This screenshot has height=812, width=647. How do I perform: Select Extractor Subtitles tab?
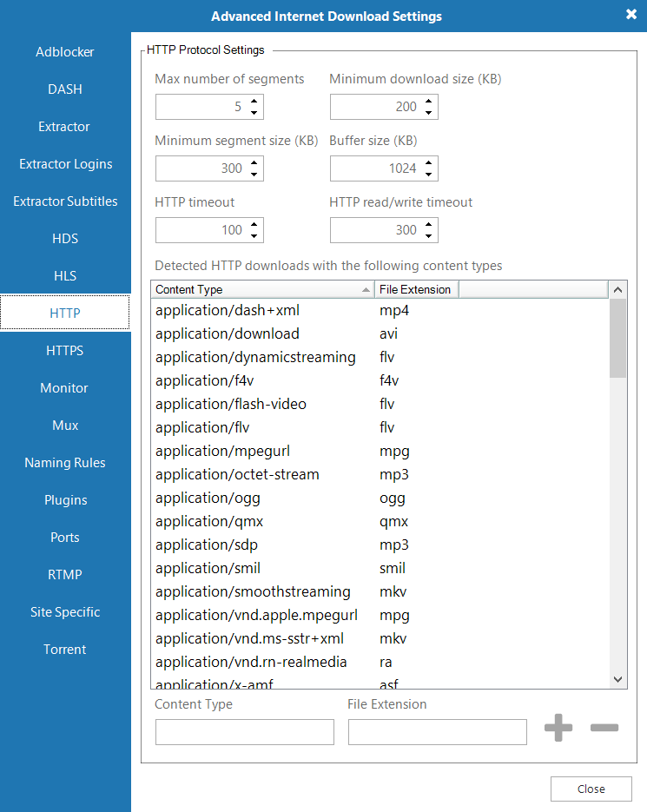coord(65,201)
